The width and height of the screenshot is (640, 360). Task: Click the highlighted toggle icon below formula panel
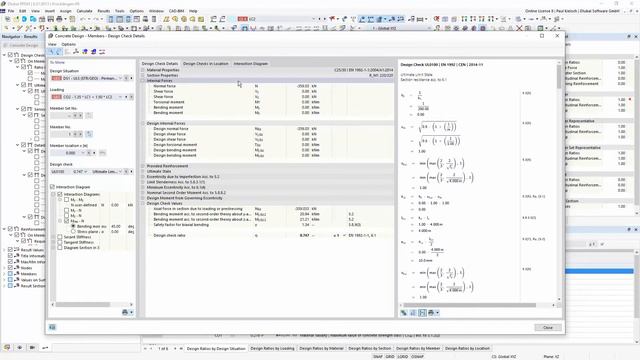tap(422, 313)
